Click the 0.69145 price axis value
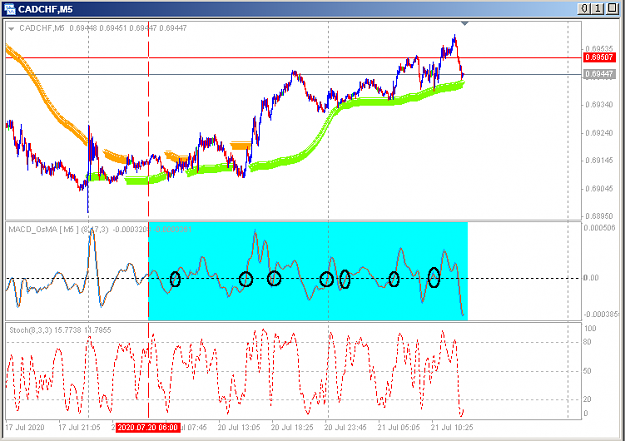Screen dimensions: 625x441 click(x=599, y=161)
